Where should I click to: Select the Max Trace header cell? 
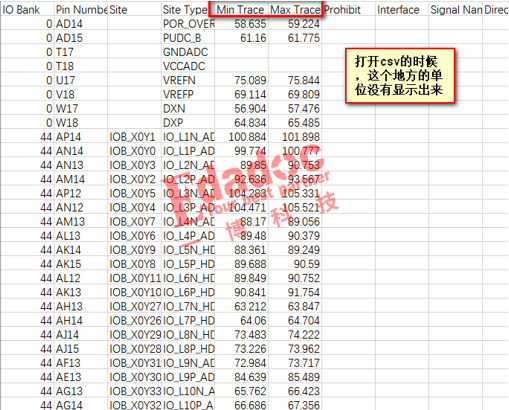click(x=295, y=10)
